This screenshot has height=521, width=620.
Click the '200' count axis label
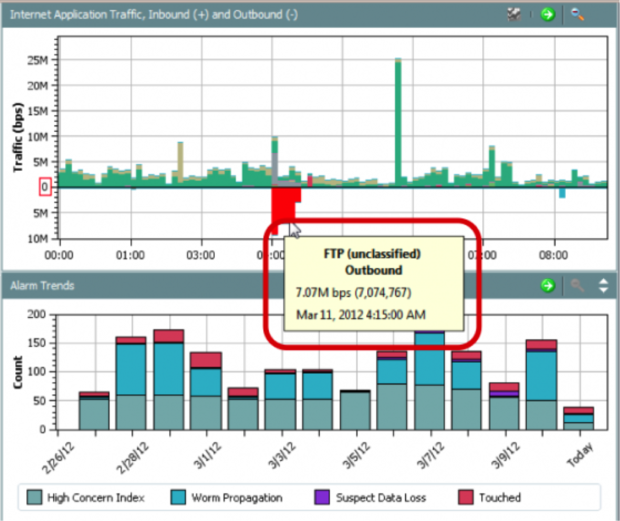tap(36, 314)
